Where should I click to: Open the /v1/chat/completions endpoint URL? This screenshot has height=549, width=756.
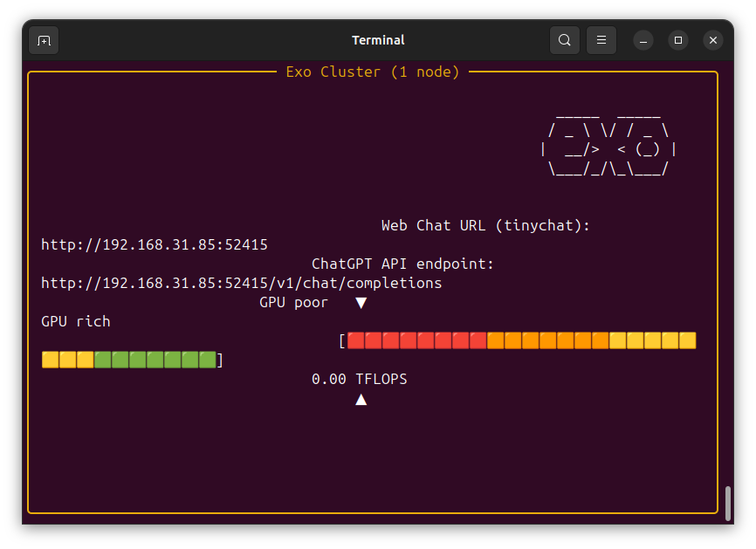pyautogui.click(x=242, y=283)
